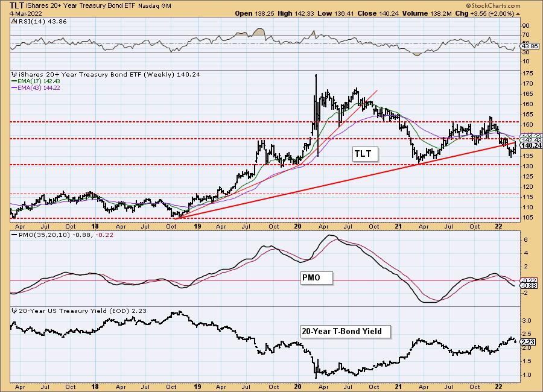Click the 20-Year T-Bond Yield annotation box
The height and width of the screenshot is (392, 543).
(x=345, y=332)
